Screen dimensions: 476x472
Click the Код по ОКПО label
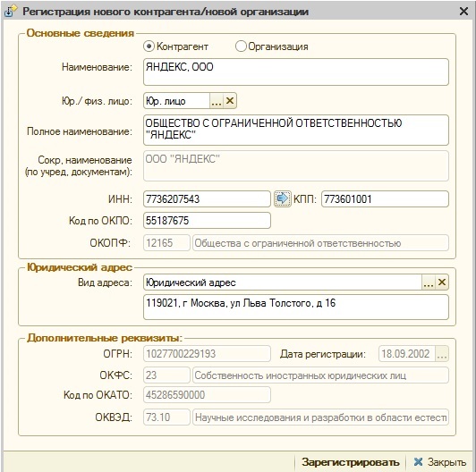(100, 221)
